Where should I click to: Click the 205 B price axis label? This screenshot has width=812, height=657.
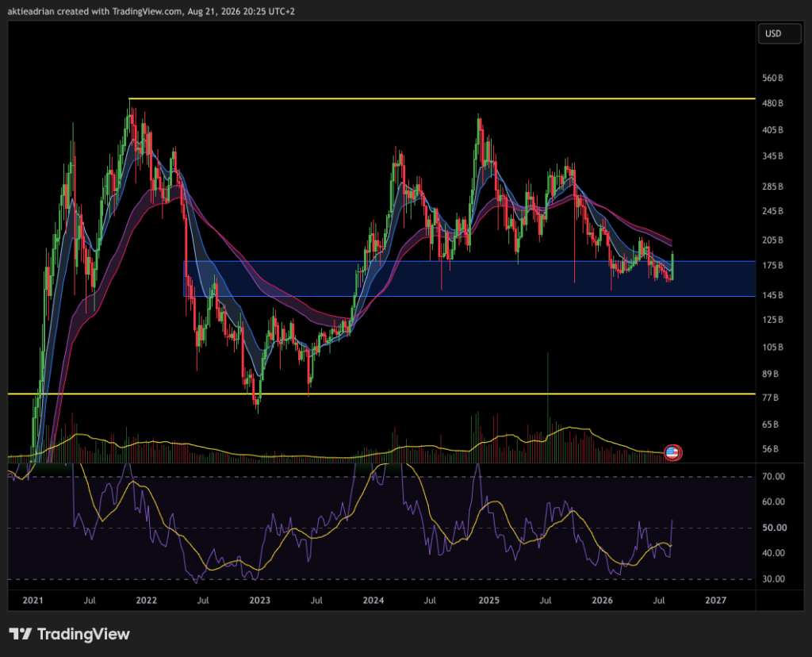click(x=772, y=240)
